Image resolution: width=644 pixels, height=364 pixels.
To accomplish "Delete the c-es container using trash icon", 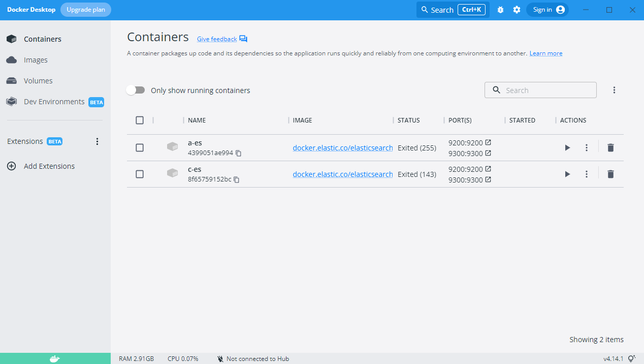I will coord(610,174).
